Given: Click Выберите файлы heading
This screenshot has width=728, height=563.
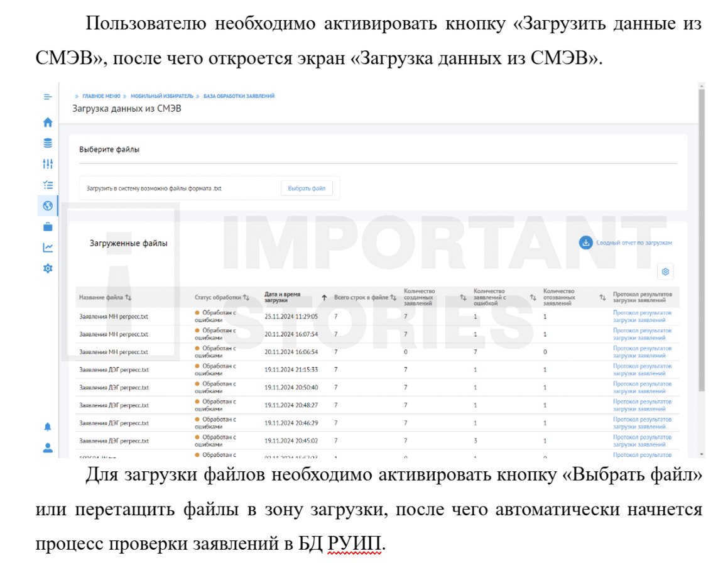Looking at the screenshot, I should tap(109, 149).
